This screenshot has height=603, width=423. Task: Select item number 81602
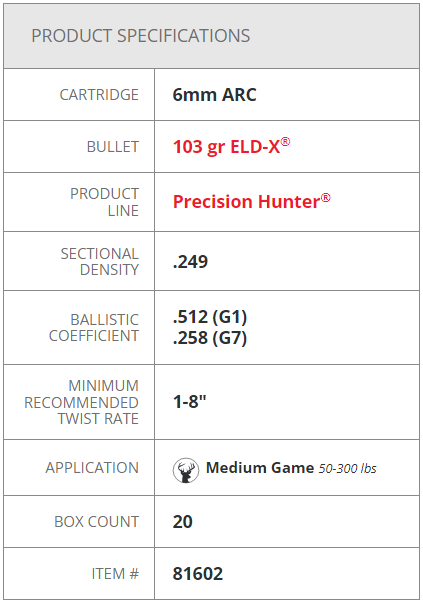198,574
